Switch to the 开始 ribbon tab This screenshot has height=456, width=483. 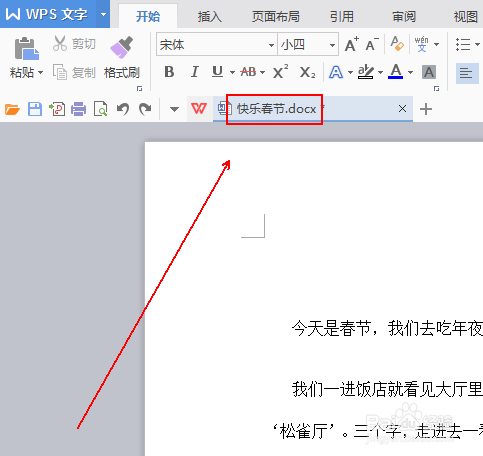click(x=148, y=16)
